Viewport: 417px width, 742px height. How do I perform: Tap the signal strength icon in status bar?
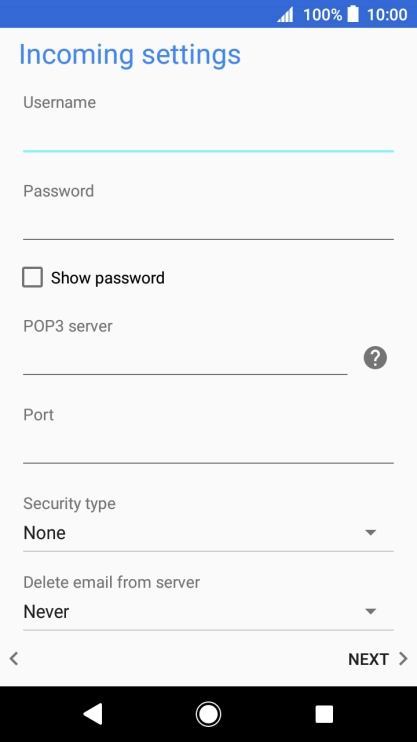pyautogui.click(x=285, y=15)
